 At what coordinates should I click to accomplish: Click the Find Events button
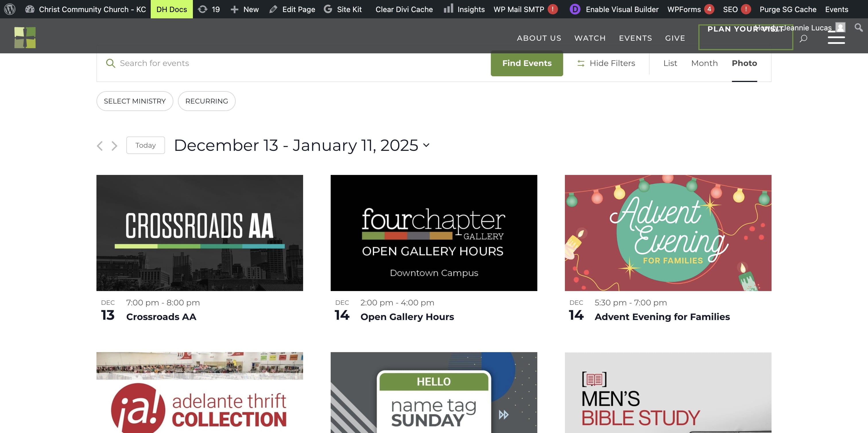pos(527,63)
